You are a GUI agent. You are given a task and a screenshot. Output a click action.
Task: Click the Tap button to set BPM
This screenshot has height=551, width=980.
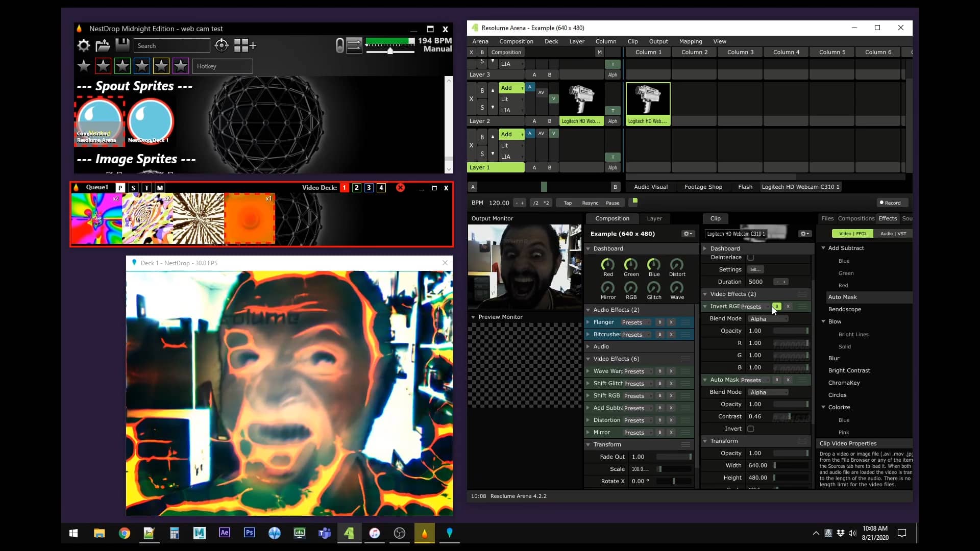coord(567,203)
